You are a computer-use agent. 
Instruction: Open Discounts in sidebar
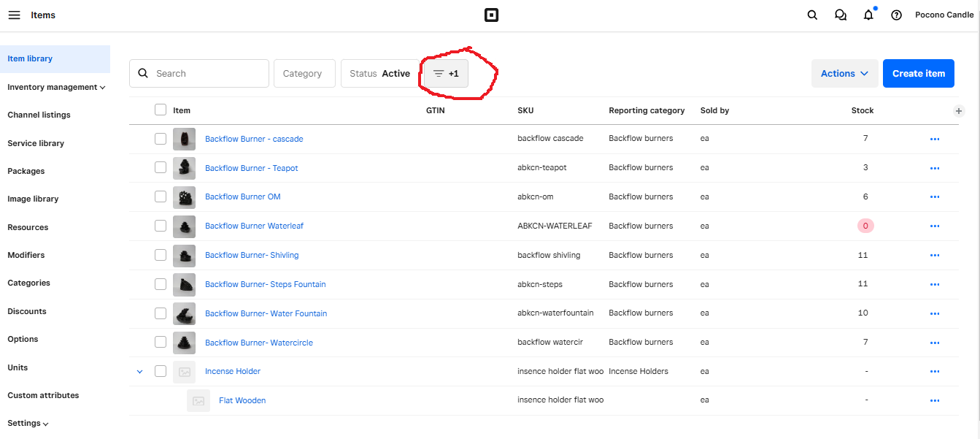(x=27, y=311)
